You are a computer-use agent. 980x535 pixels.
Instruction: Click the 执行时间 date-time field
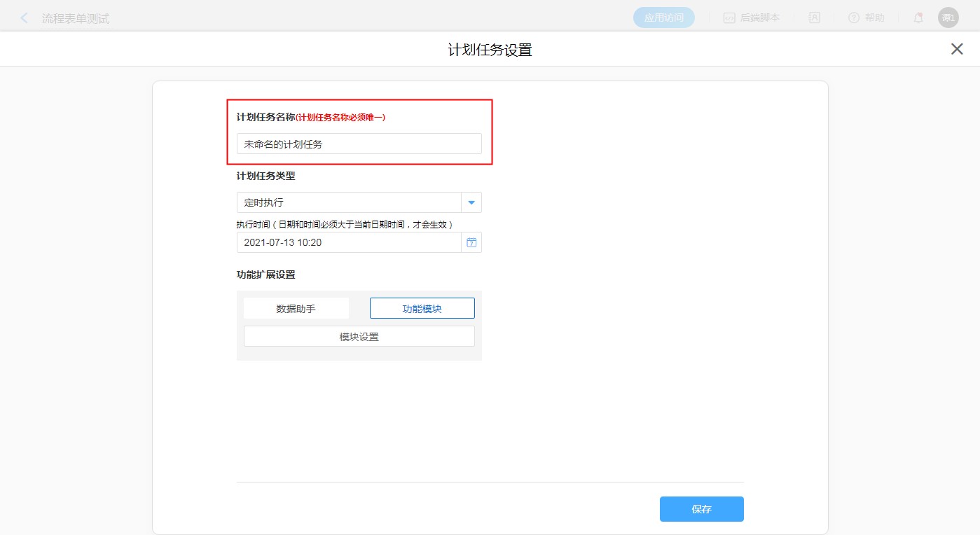point(349,242)
